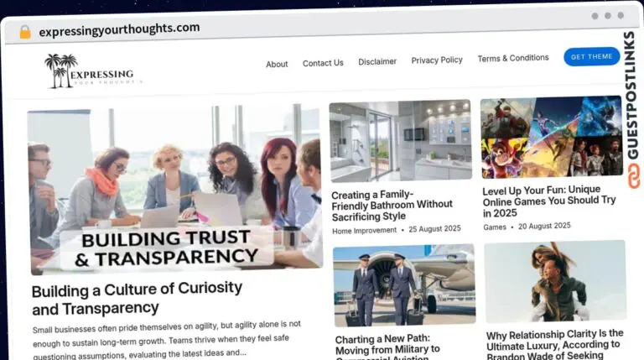This screenshot has height=360, width=644.
Task: Open the Building a Culture of Curiosity article
Action: (138, 299)
